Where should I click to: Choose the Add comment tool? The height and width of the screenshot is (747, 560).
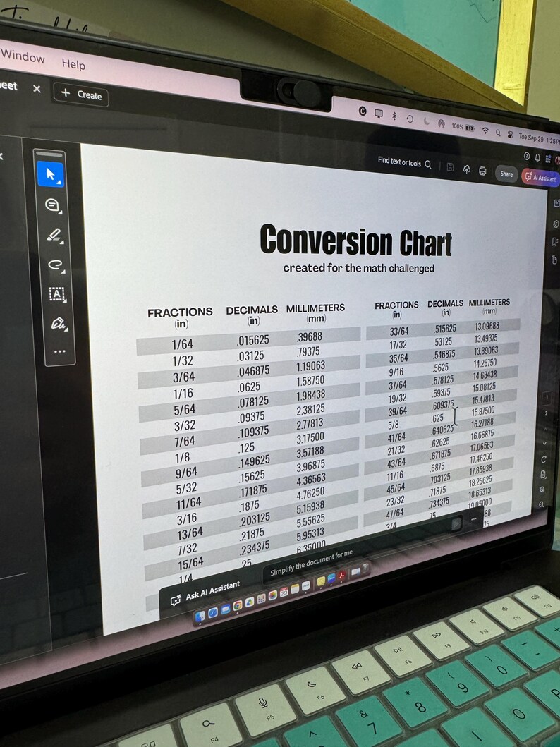52,205
